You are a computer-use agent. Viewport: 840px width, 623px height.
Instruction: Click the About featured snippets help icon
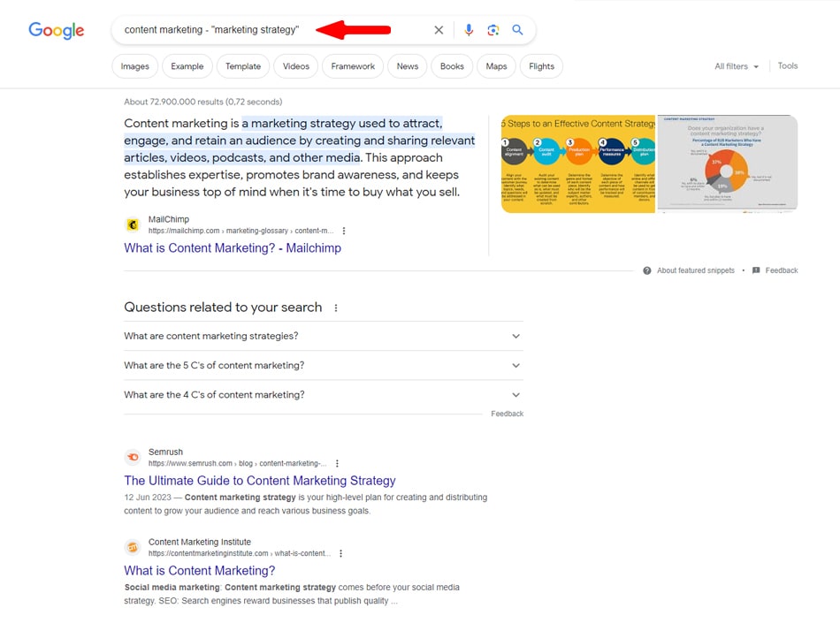pyautogui.click(x=647, y=270)
